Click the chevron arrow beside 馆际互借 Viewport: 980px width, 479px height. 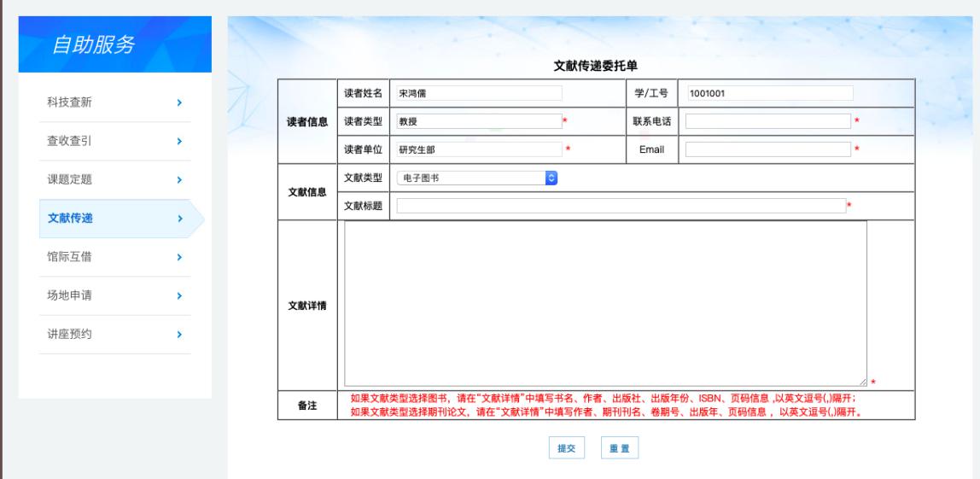[179, 257]
